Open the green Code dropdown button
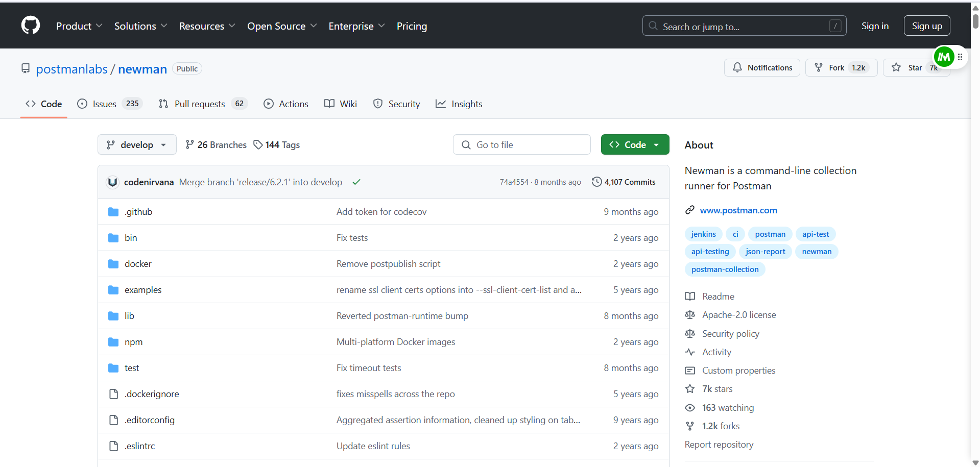Image resolution: width=980 pixels, height=467 pixels. point(635,144)
